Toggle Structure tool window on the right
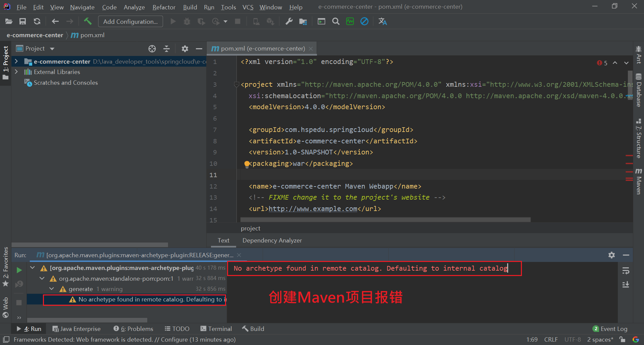The image size is (644, 345). (x=639, y=138)
